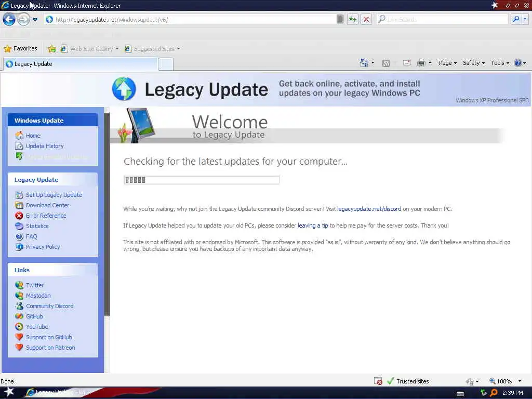Click the address bar with legacyupdate.net URL
Viewport: 532px width, 399px height.
click(x=190, y=20)
